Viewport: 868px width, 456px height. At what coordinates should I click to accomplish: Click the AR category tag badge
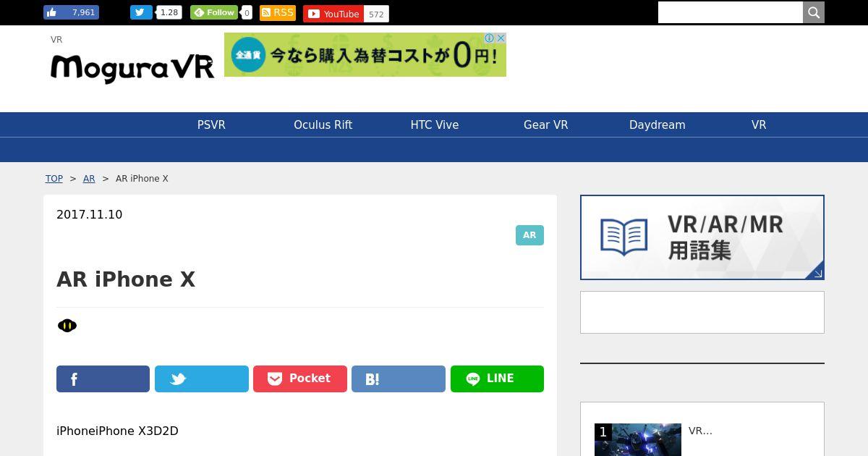(529, 235)
